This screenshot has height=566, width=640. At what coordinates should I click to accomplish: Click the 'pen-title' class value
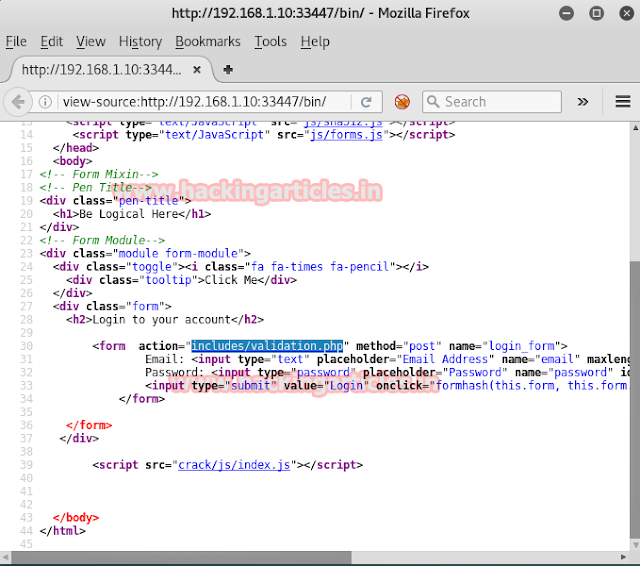point(149,201)
